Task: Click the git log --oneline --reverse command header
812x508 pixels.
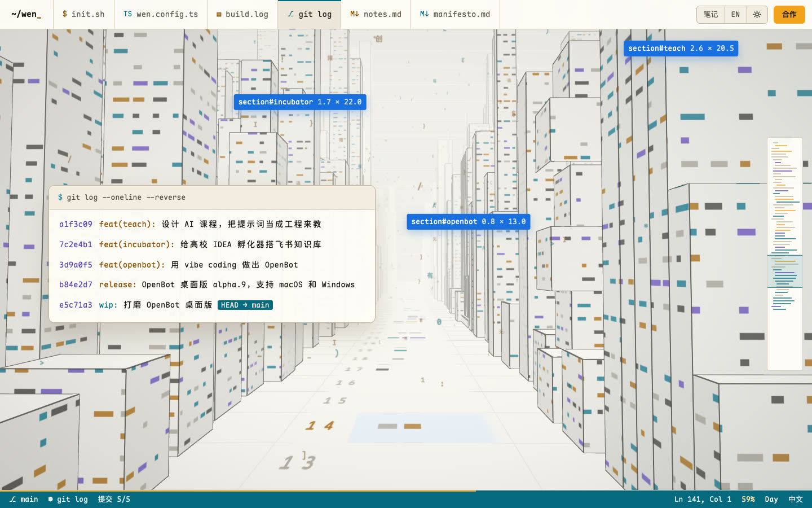Action: pyautogui.click(x=212, y=198)
